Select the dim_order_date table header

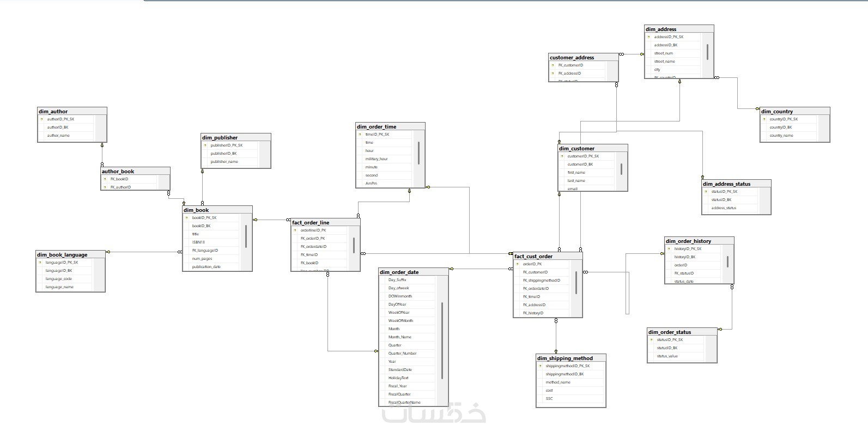click(x=414, y=272)
